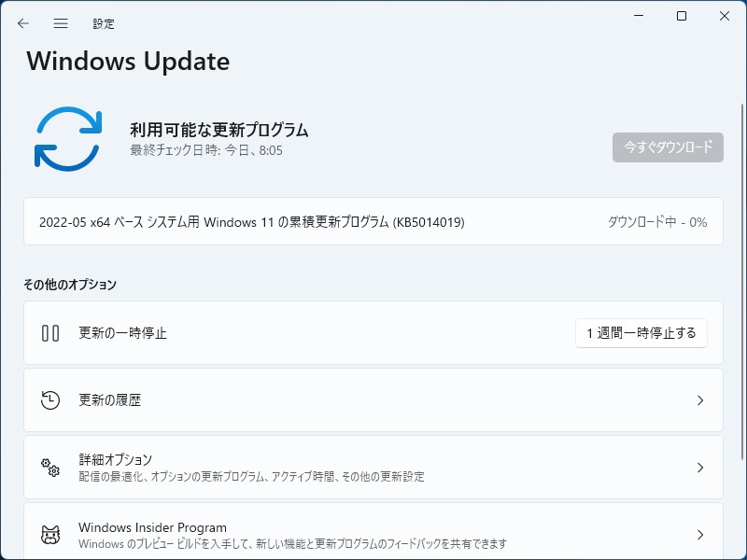Click the ダウンロード中 - 0% progress text
747x560 pixels.
coord(656,221)
